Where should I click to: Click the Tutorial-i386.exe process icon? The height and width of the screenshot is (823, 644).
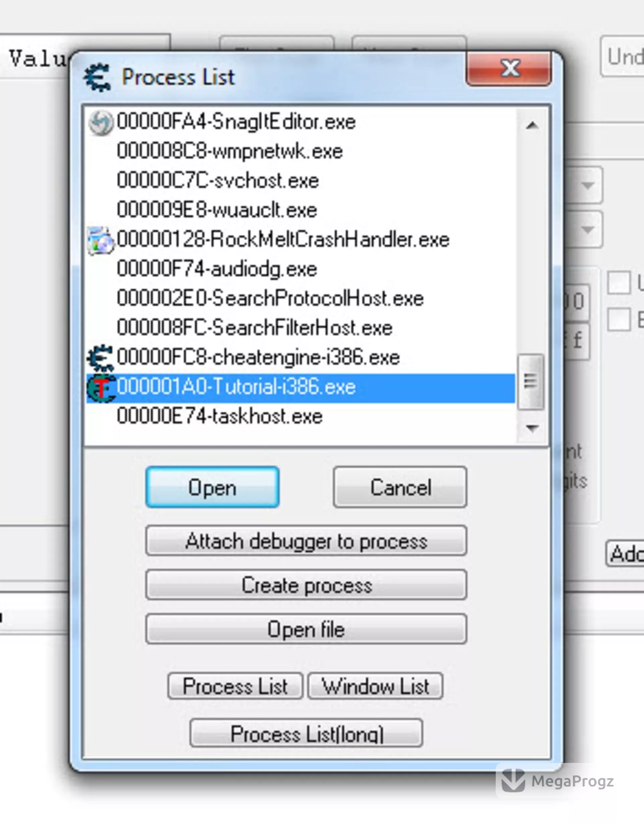[x=101, y=388]
